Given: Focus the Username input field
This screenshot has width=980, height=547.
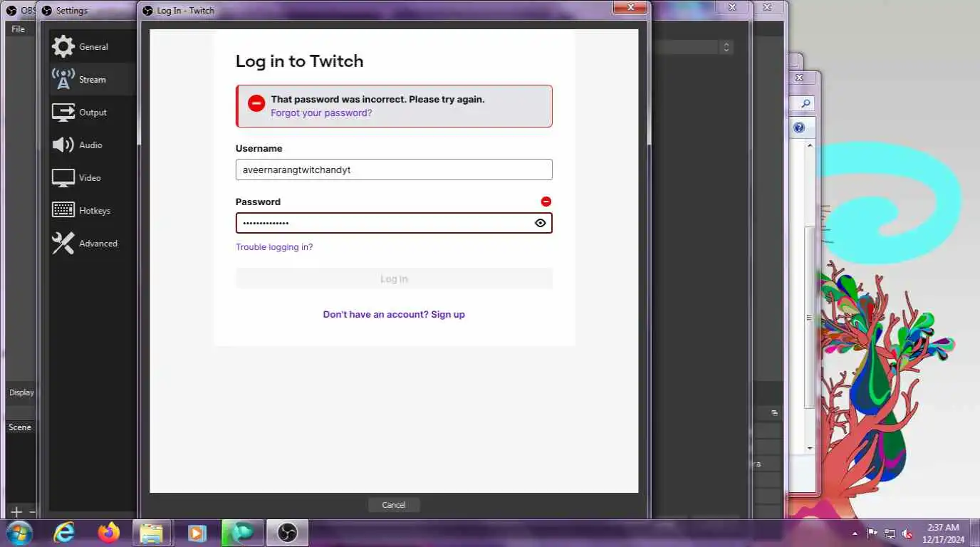Looking at the screenshot, I should (x=394, y=170).
